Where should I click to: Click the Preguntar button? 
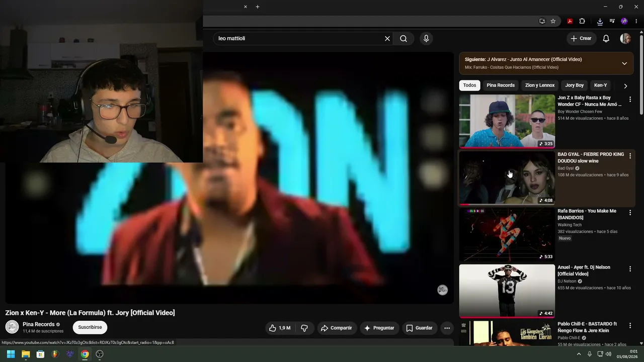tap(379, 328)
